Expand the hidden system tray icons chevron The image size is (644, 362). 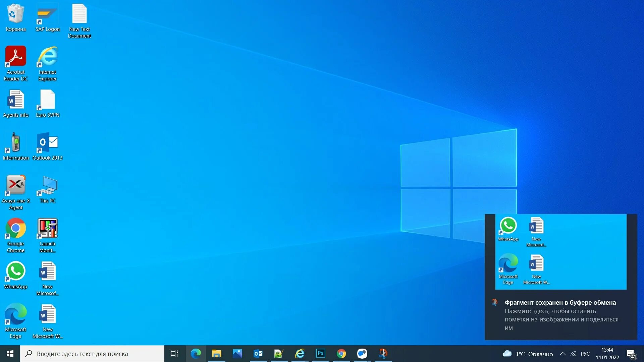[563, 354]
